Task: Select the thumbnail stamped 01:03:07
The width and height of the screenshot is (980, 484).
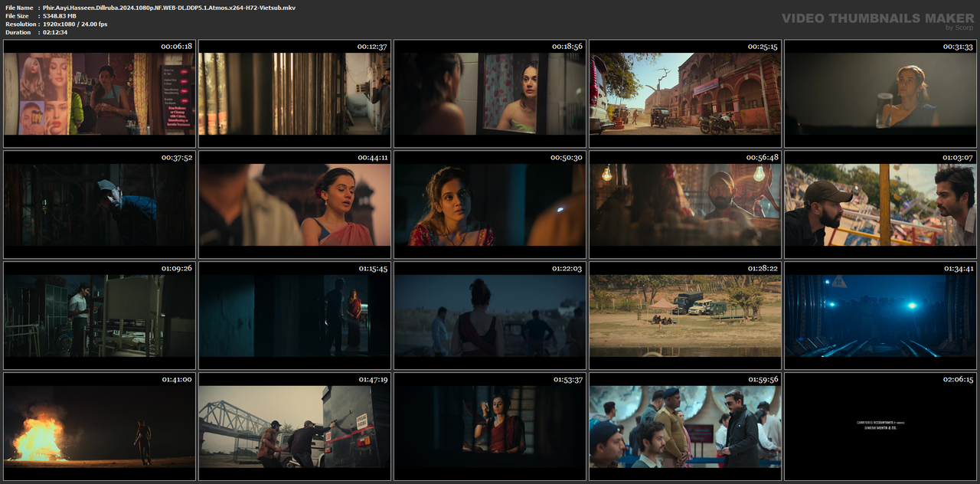Action: [x=880, y=204]
